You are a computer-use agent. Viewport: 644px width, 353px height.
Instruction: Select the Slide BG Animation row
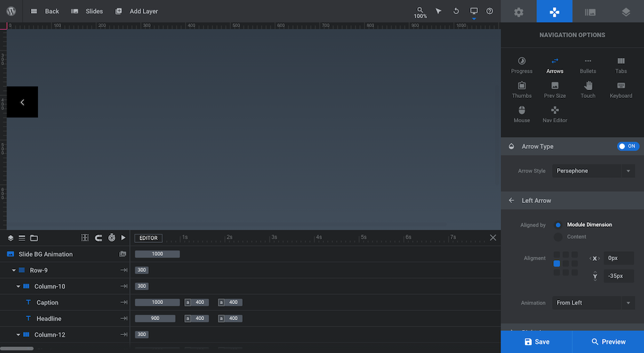tap(65, 254)
